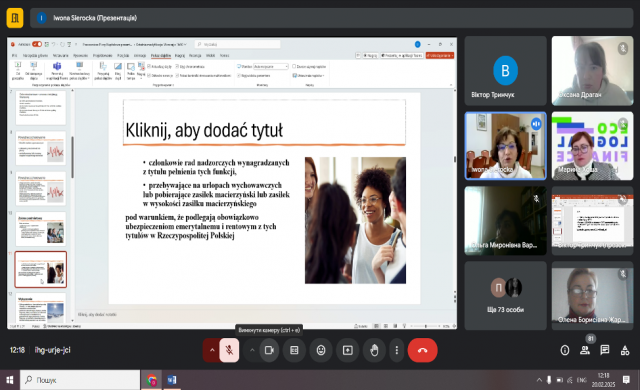Open meeting details info icon
This screenshot has height=390, width=640.
pos(565,350)
